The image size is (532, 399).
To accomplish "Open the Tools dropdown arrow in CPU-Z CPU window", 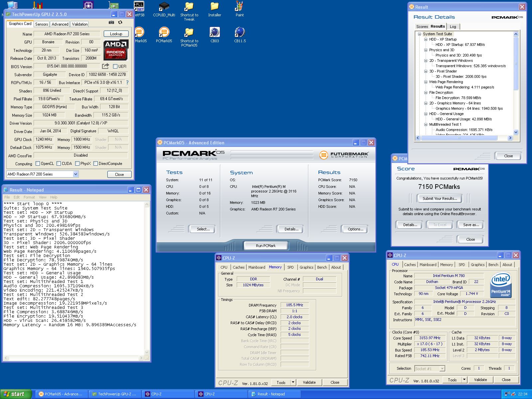I will coord(465,379).
